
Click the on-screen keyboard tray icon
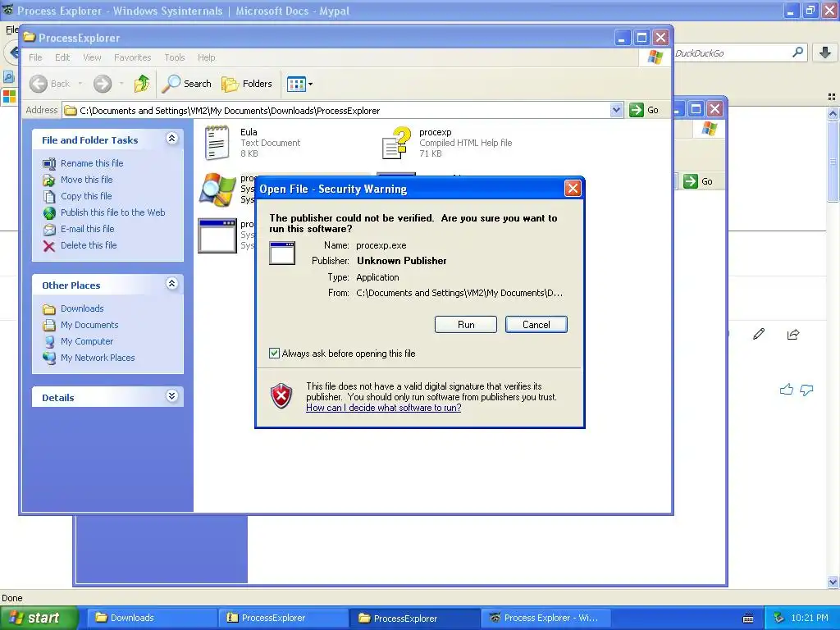(748, 619)
